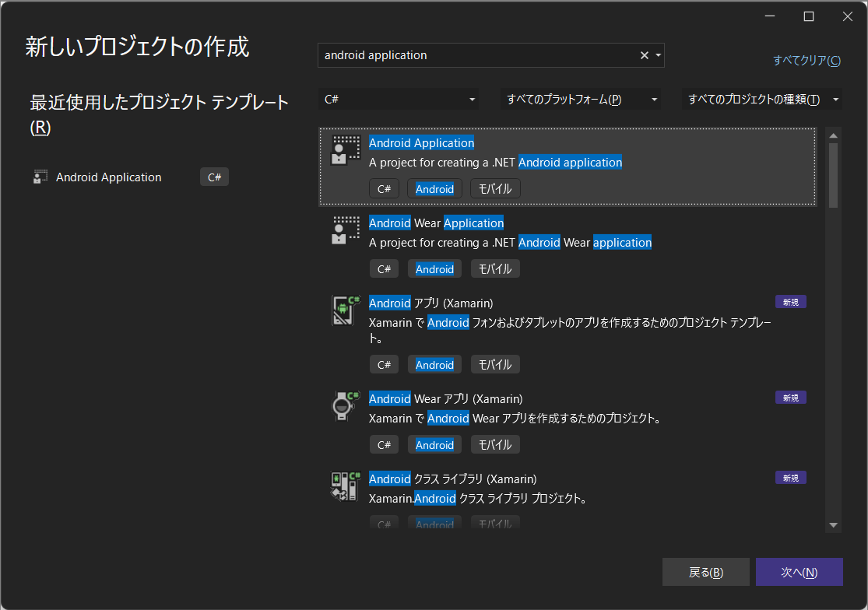Select the Android クラス ライブラリ (Xamarin) title

pyautogui.click(x=453, y=479)
